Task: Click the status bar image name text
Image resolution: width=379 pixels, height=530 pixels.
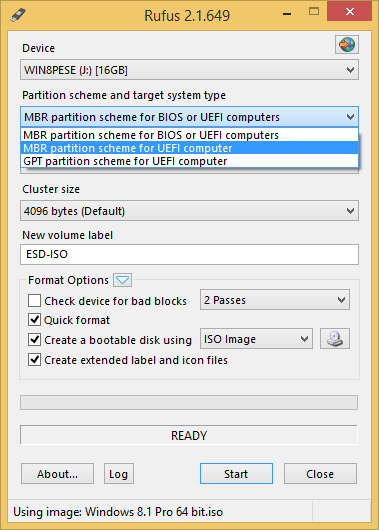Action: (118, 512)
